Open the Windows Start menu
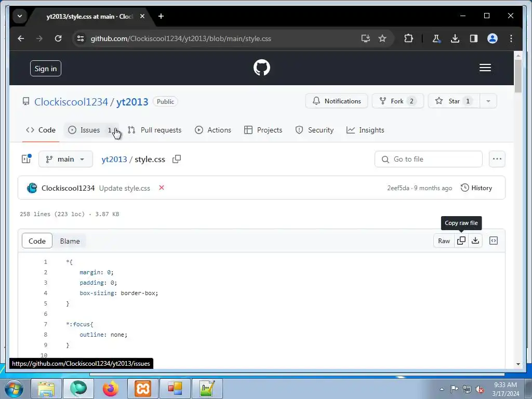532x399 pixels. click(x=14, y=389)
